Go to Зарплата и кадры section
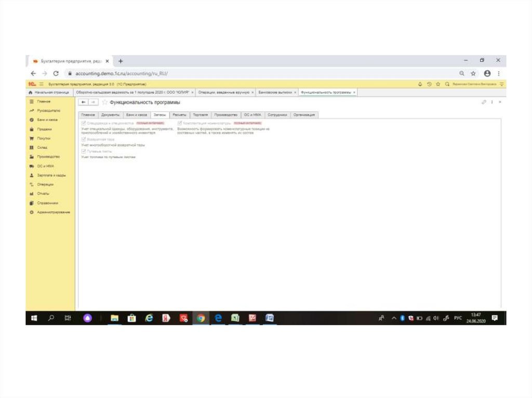532x398 pixels. coord(51,175)
